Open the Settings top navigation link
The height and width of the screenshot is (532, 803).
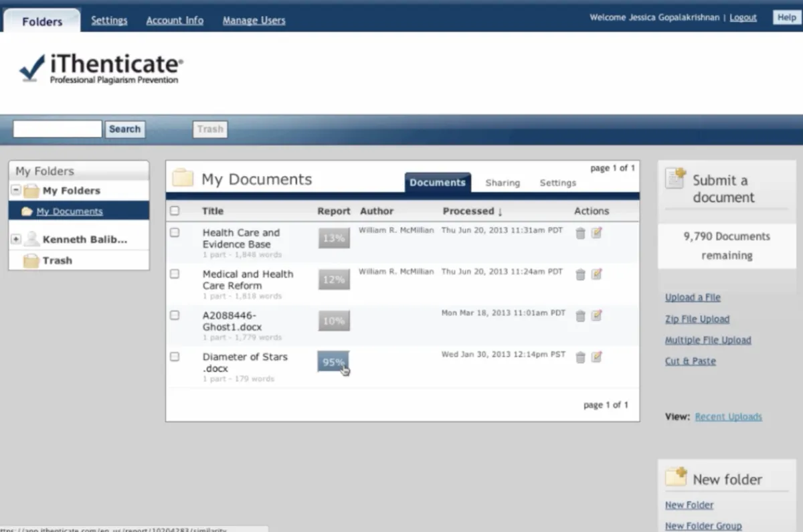(x=109, y=20)
